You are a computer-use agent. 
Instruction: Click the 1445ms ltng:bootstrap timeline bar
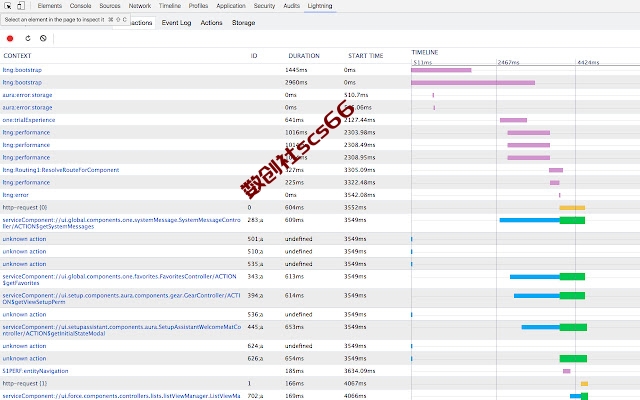441,70
